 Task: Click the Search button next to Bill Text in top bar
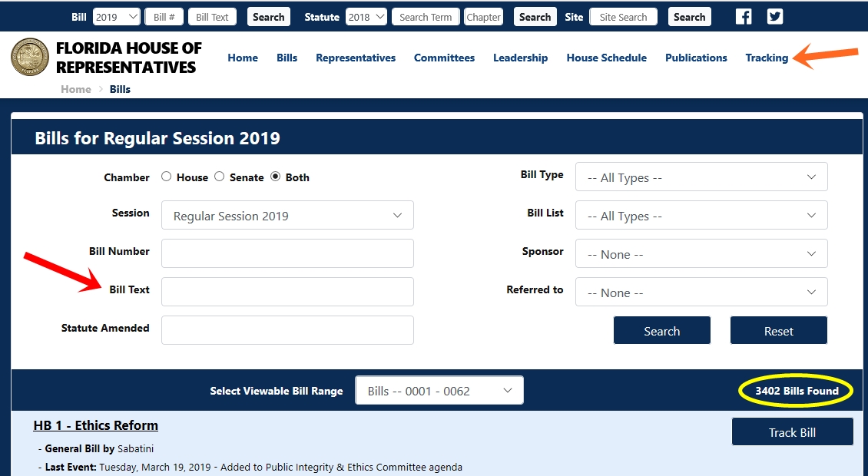269,17
